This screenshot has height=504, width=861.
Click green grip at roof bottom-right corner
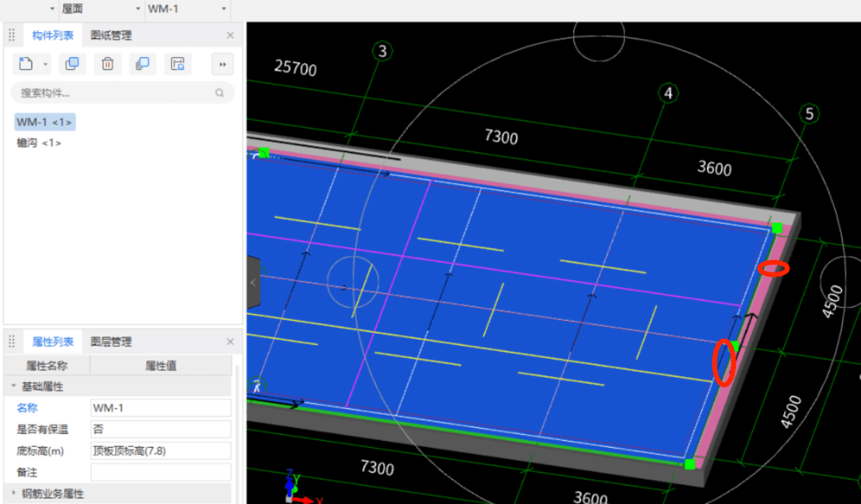coord(689,464)
